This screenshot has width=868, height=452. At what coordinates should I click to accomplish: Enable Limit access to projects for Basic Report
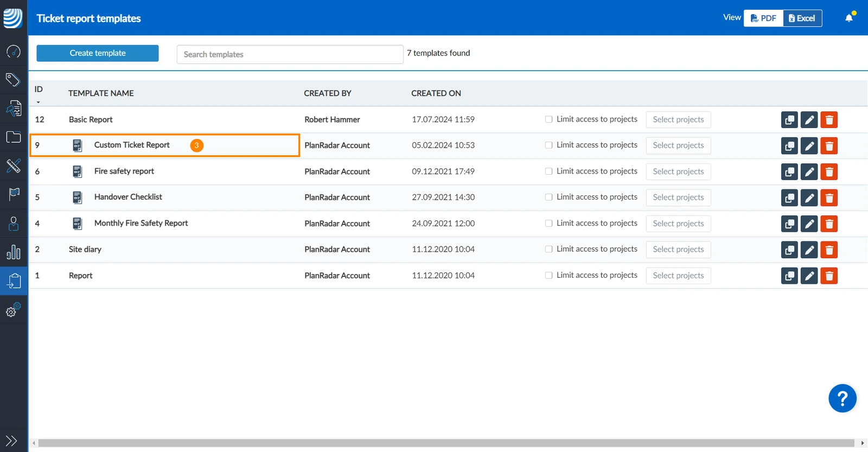coord(548,119)
